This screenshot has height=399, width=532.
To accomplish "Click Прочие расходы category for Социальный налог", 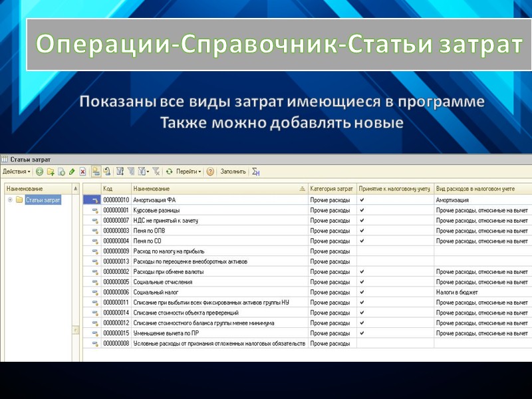I will (x=332, y=292).
